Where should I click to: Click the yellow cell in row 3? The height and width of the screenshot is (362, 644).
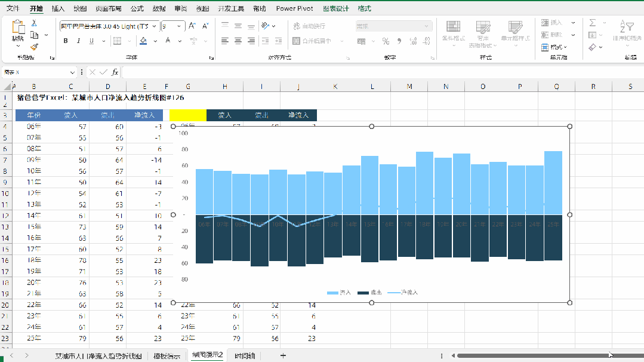pos(187,115)
